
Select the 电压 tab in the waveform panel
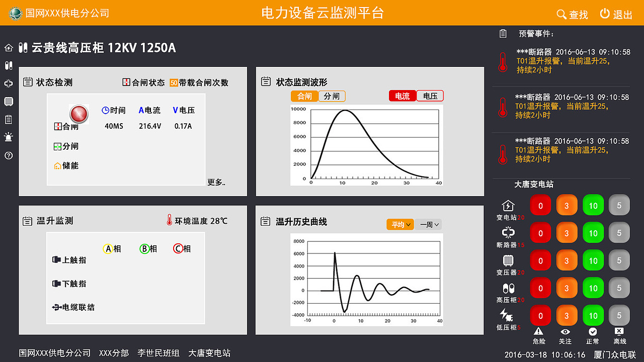click(x=430, y=96)
